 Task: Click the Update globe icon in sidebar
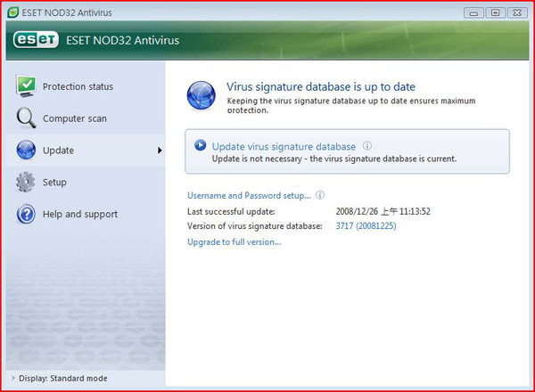pyautogui.click(x=26, y=150)
